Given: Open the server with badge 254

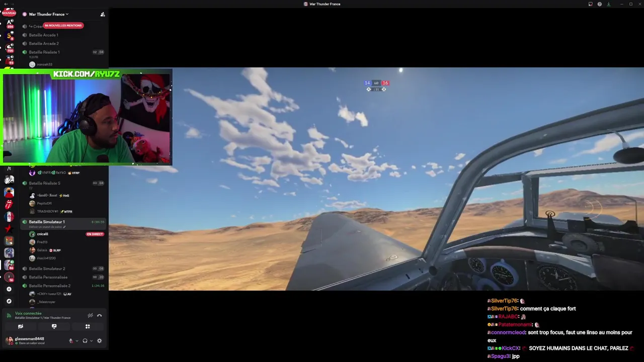Looking at the screenshot, I should (x=9, y=23).
